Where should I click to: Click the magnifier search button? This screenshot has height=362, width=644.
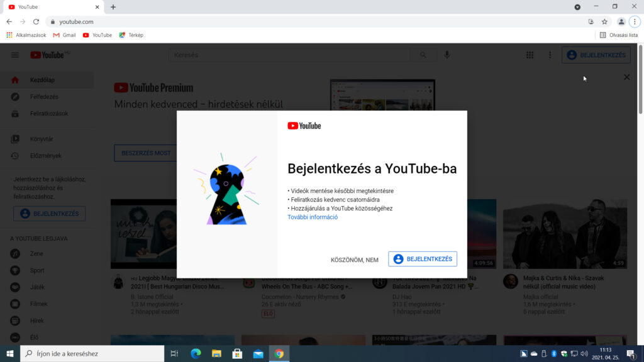423,55
